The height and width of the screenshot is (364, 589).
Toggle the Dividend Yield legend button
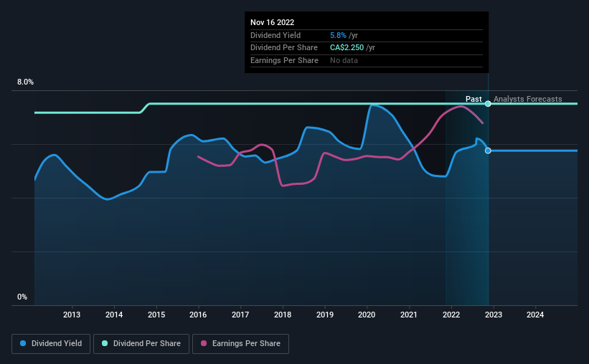point(51,344)
